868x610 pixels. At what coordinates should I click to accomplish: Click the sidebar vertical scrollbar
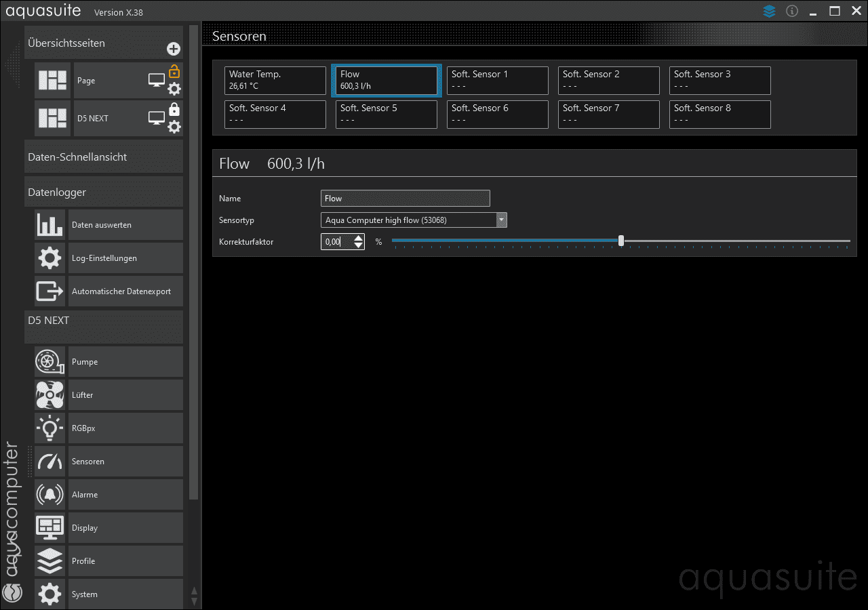(x=194, y=263)
